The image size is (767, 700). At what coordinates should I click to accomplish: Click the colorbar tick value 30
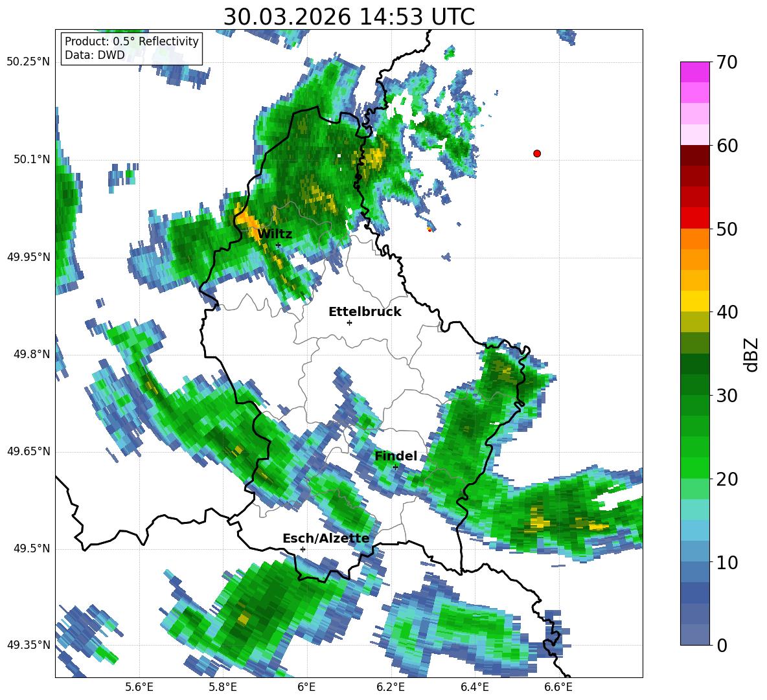pos(726,396)
